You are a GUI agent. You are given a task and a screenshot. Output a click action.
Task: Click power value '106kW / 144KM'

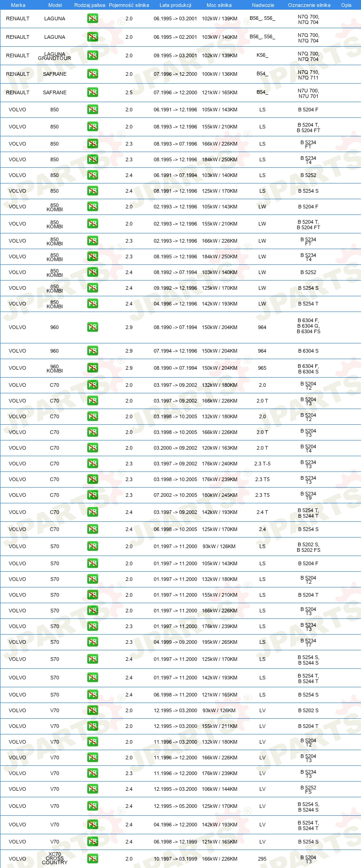tap(219, 789)
